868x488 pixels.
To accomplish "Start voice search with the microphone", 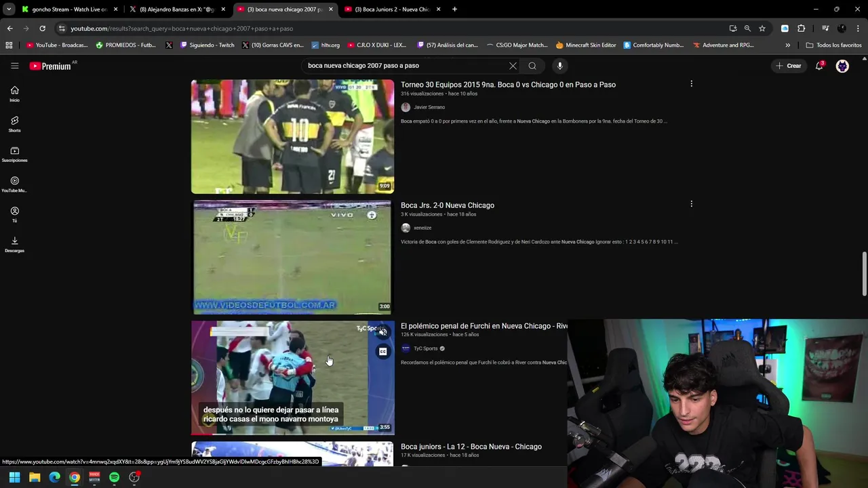I will point(559,66).
